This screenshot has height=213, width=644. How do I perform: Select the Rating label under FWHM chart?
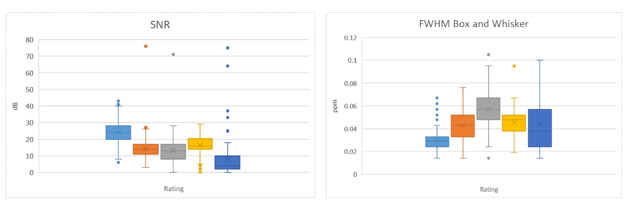tap(489, 189)
